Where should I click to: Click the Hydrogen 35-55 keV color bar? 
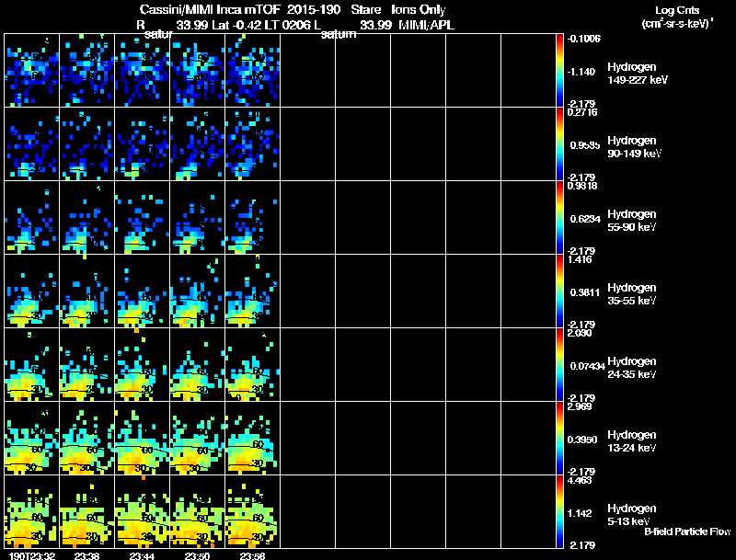coord(559,291)
